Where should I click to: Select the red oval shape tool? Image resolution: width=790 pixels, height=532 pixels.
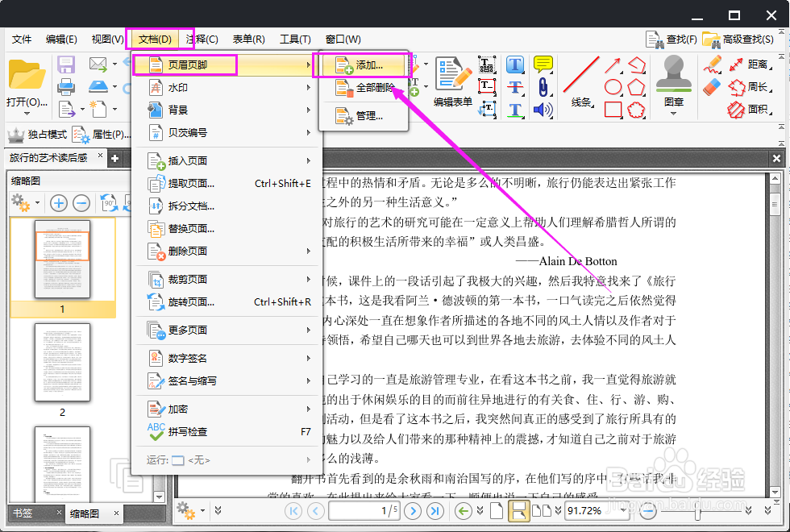(613, 87)
